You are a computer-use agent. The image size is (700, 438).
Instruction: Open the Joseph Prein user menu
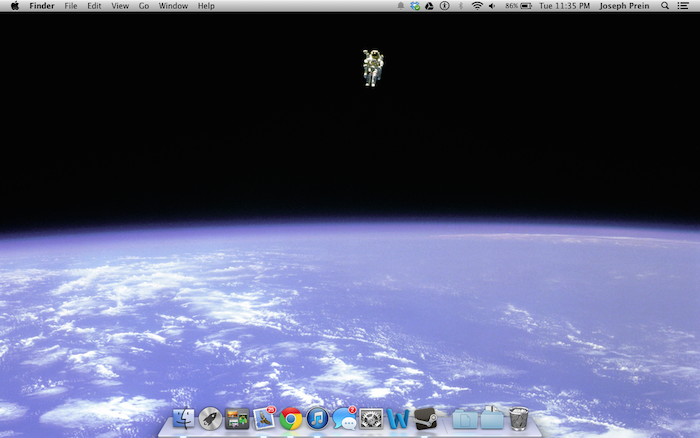pos(624,6)
